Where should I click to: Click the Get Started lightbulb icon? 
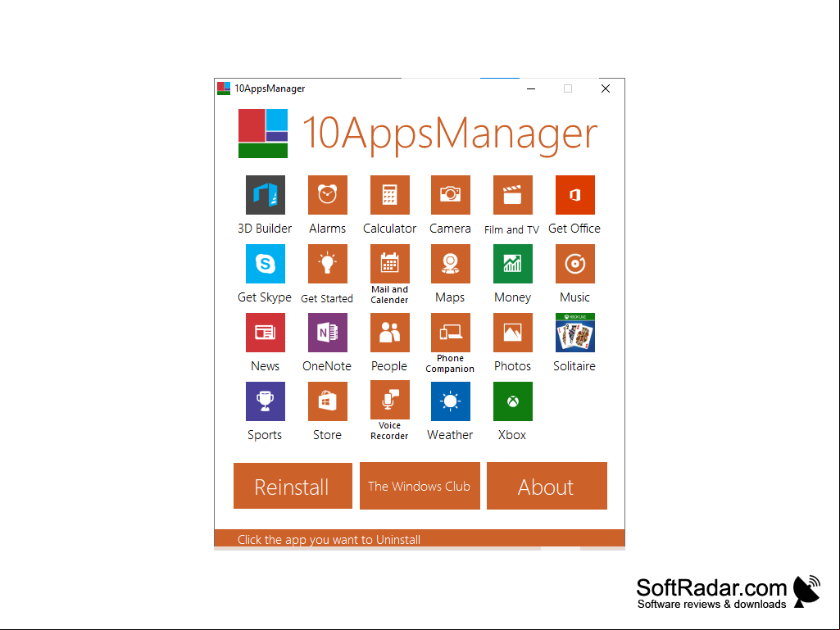pyautogui.click(x=327, y=264)
